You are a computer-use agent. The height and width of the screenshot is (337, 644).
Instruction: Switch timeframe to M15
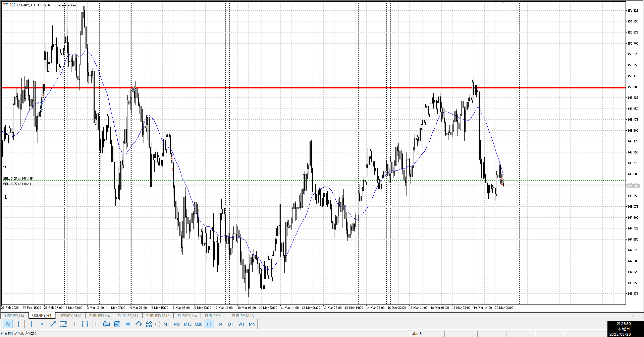click(187, 324)
